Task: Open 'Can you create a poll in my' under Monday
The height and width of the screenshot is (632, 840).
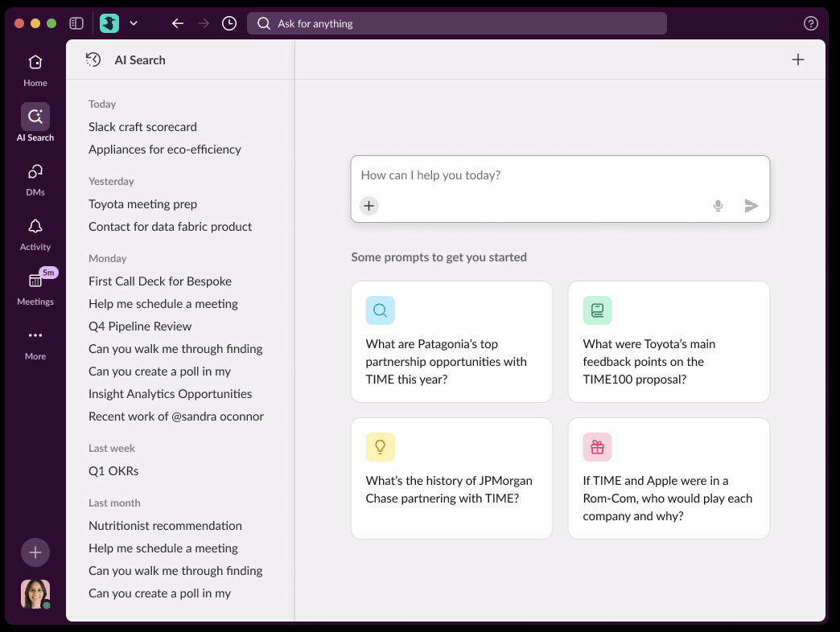Action: (x=159, y=371)
